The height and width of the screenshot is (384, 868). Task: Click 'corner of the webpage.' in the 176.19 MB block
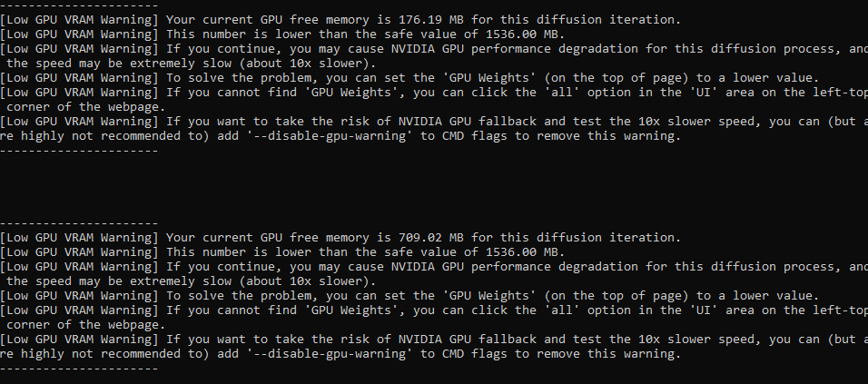point(86,107)
